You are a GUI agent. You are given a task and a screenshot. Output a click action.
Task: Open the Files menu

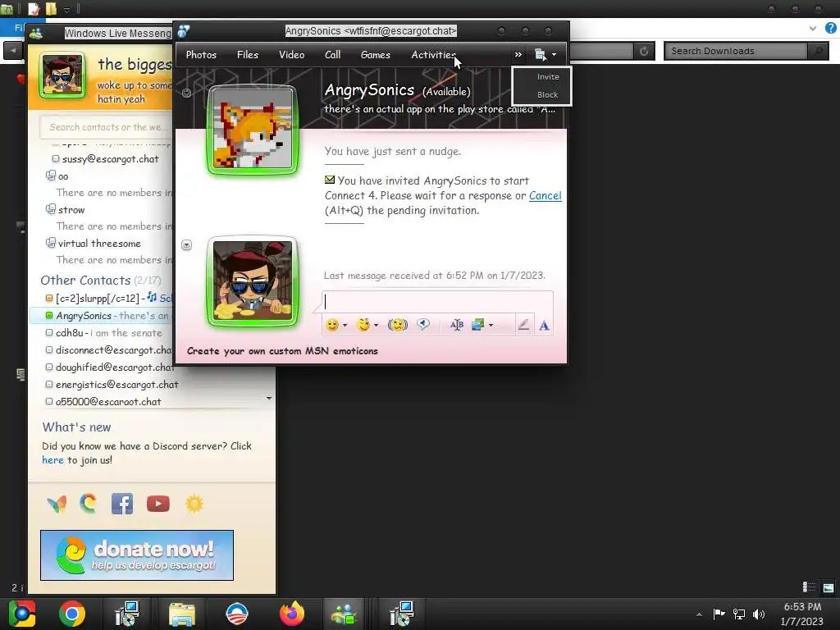coord(248,55)
